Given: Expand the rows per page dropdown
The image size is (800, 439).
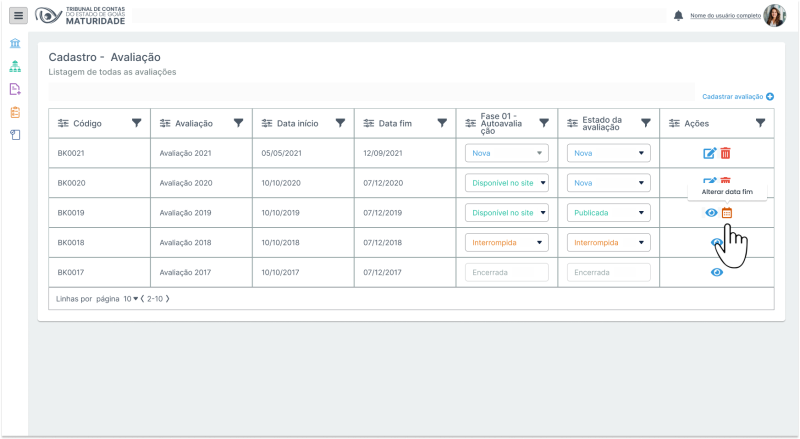Looking at the screenshot, I should (x=130, y=299).
